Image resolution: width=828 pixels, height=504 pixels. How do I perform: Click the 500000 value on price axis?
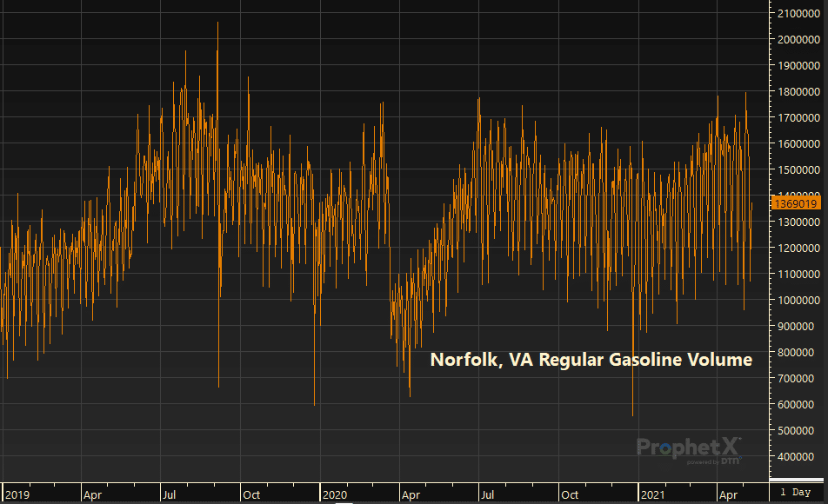[x=796, y=431]
